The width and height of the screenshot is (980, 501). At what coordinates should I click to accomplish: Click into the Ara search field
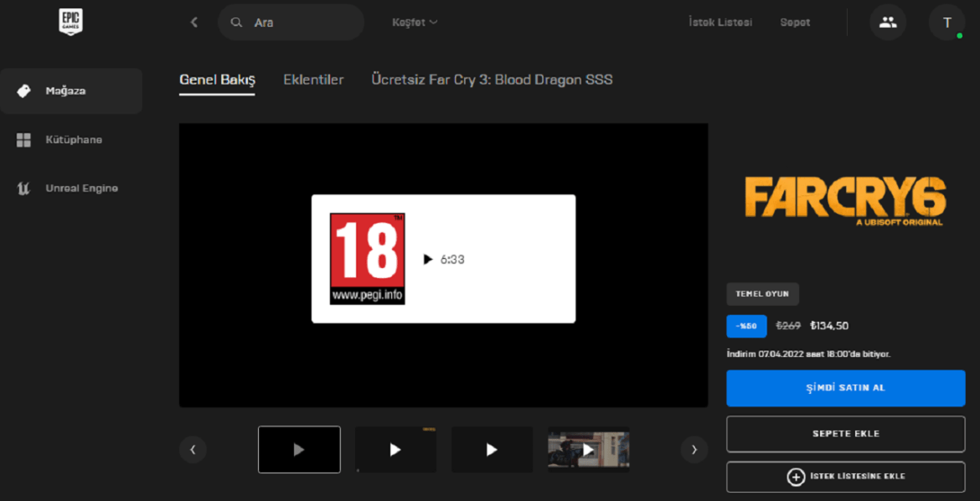[291, 23]
